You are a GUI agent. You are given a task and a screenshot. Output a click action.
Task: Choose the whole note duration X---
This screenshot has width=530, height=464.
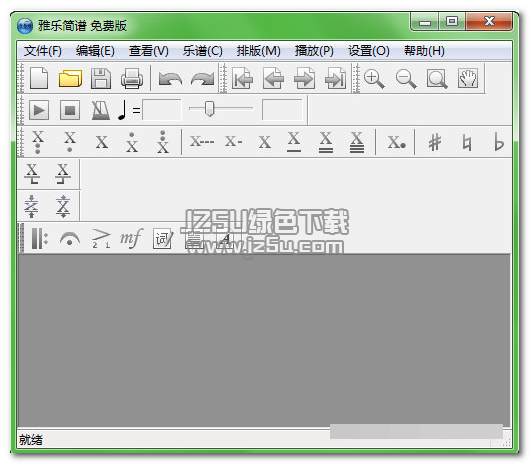(x=202, y=141)
